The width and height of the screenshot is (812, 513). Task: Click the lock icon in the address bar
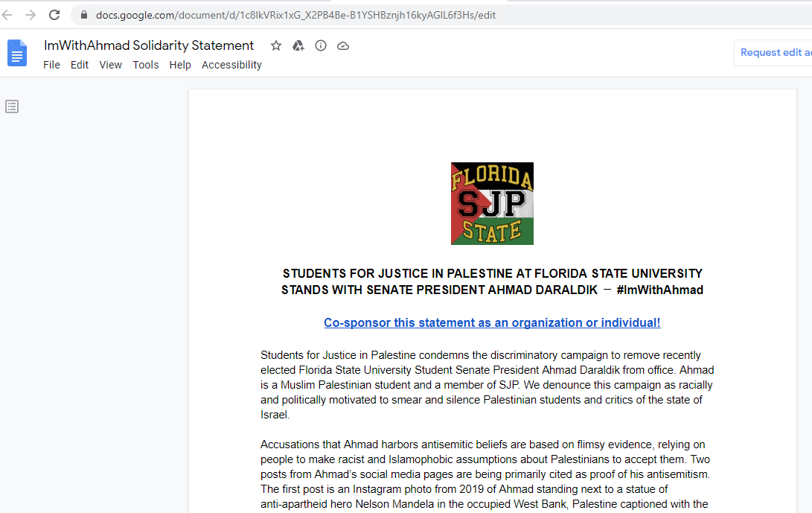coord(84,15)
